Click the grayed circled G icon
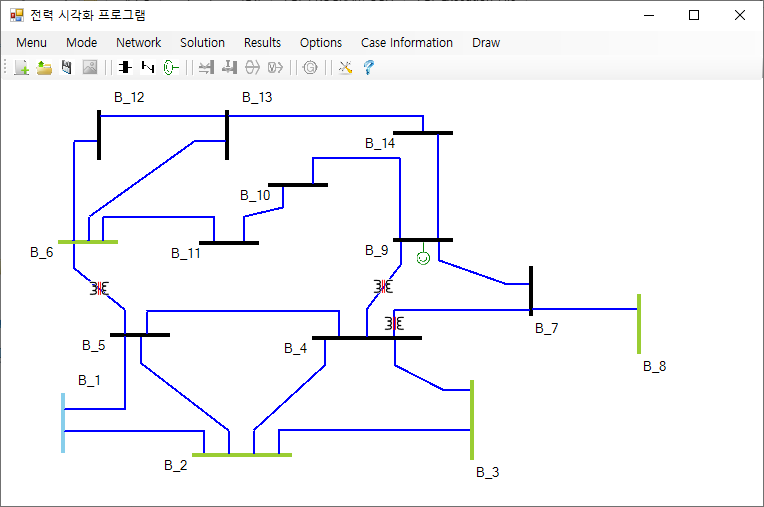 click(310, 67)
